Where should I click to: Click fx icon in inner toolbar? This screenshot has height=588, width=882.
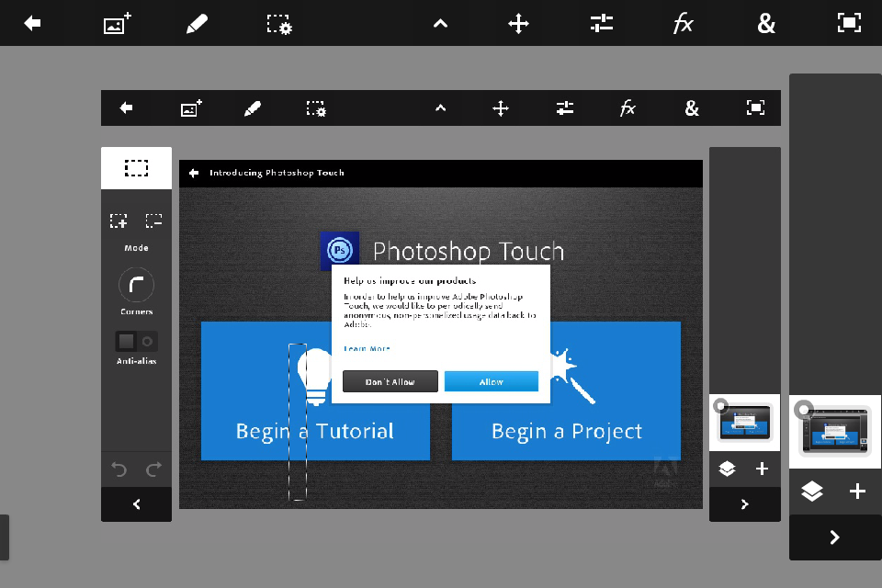[628, 107]
